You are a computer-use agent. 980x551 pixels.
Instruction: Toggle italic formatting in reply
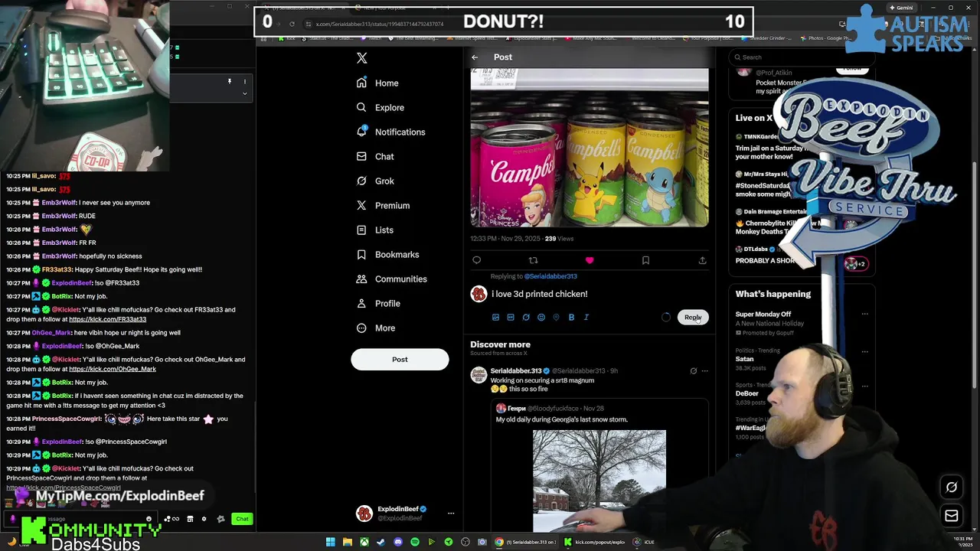pyautogui.click(x=586, y=317)
